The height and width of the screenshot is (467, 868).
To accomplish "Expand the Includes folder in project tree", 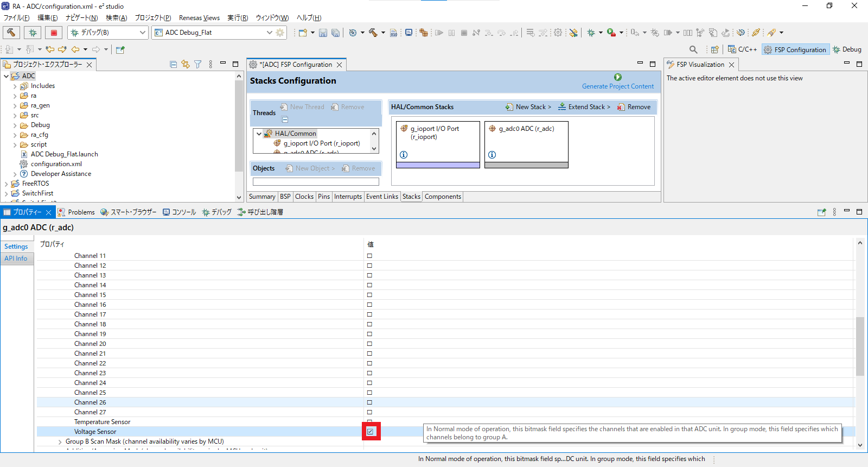I will click(15, 86).
